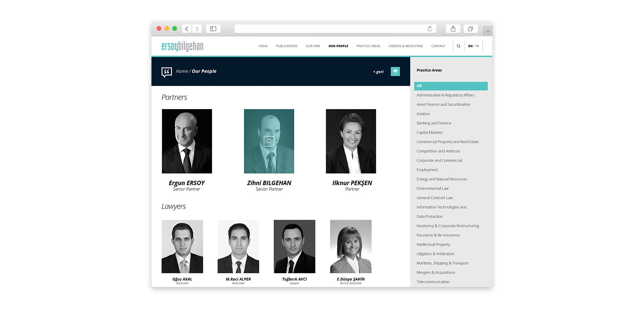Filter by Energy and Natural Resources
The width and height of the screenshot is (644, 311).
(x=442, y=179)
